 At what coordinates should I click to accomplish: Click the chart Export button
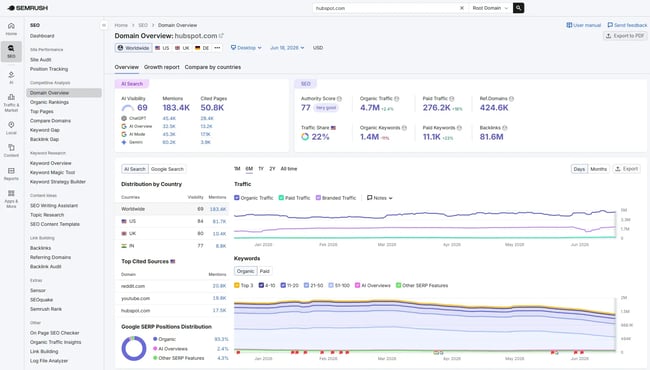[626, 169]
